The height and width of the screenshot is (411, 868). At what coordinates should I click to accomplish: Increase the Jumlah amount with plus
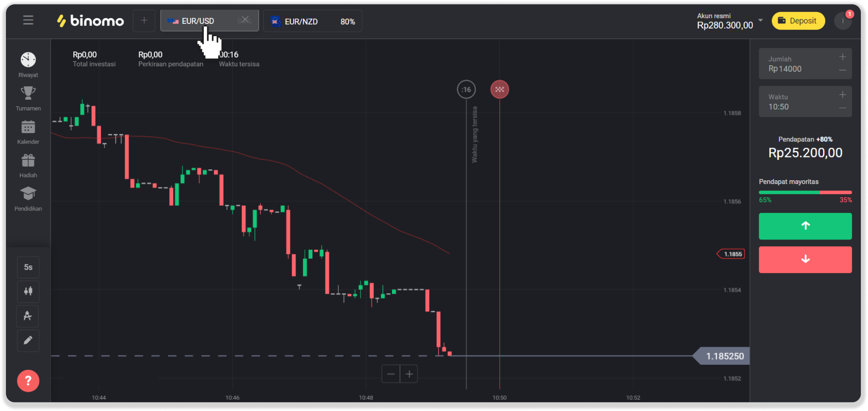click(842, 57)
